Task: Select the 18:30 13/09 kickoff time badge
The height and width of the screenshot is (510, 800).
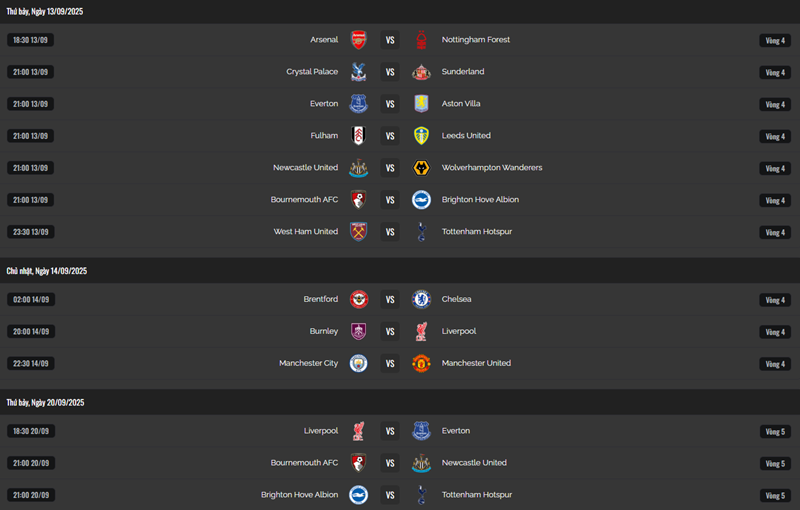Action: tap(31, 40)
